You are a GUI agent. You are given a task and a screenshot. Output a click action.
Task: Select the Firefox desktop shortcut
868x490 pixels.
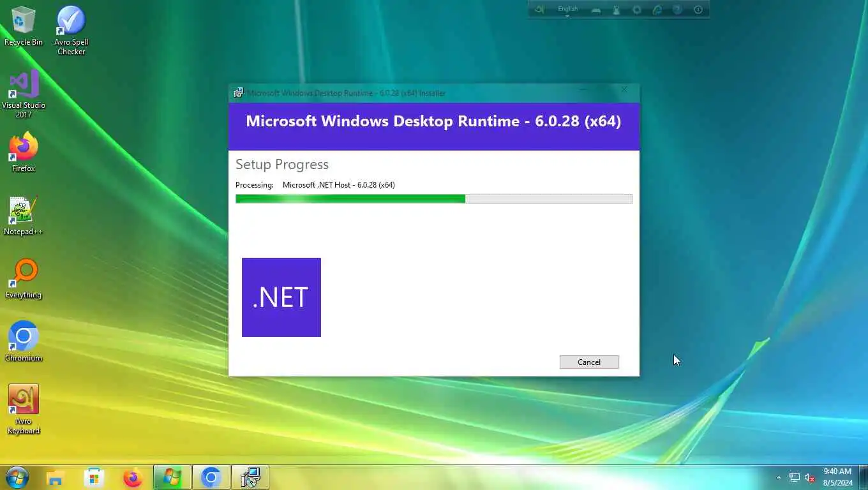point(24,152)
